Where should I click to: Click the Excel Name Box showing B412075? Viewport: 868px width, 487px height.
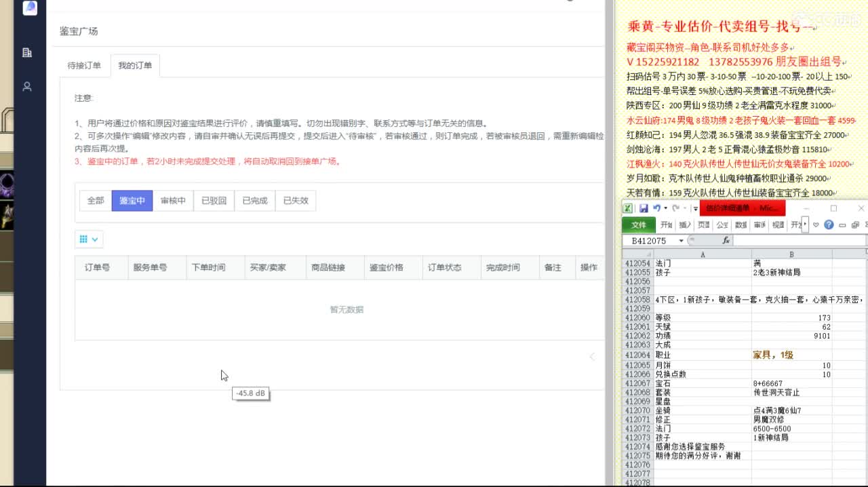click(x=648, y=240)
